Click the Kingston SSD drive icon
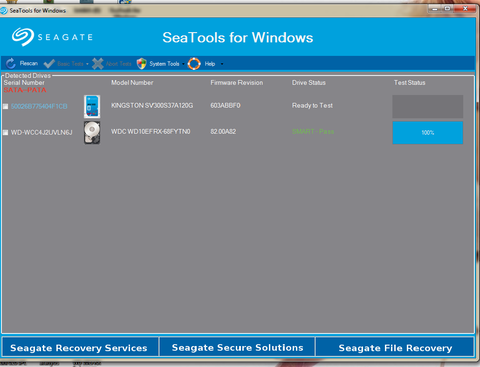Image resolution: width=480 pixels, height=367 pixels. click(92, 106)
